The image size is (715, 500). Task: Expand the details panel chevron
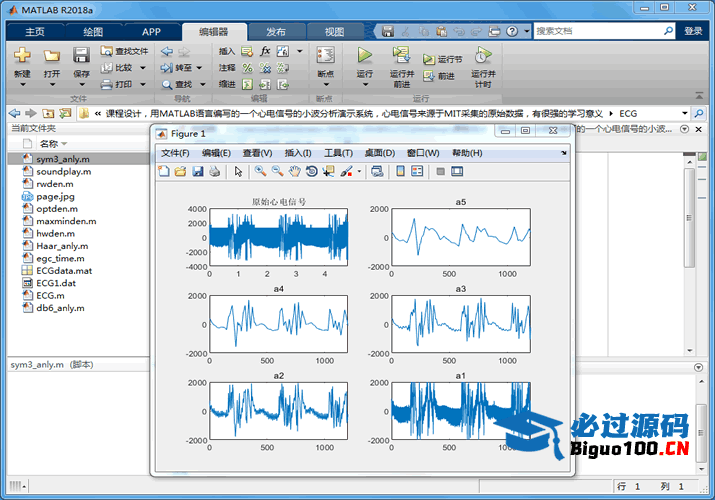pos(698,367)
